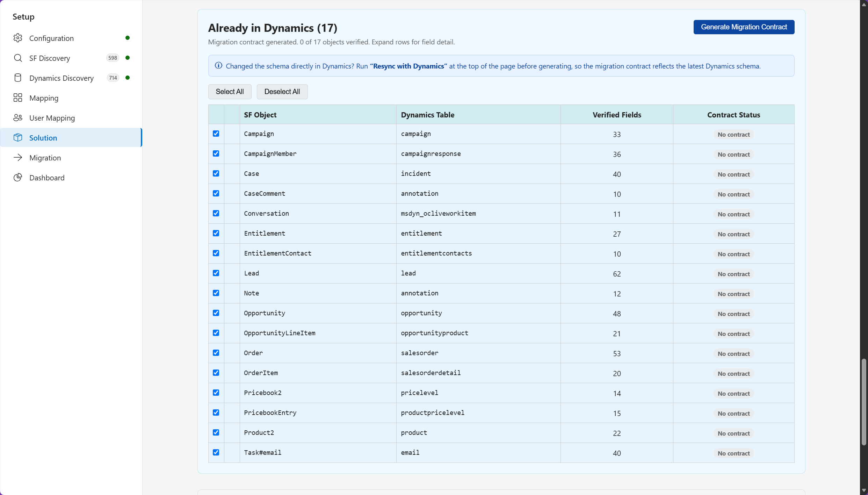868x495 pixels.
Task: Uncheck the Task#email row checkbox
Action: pos(216,452)
